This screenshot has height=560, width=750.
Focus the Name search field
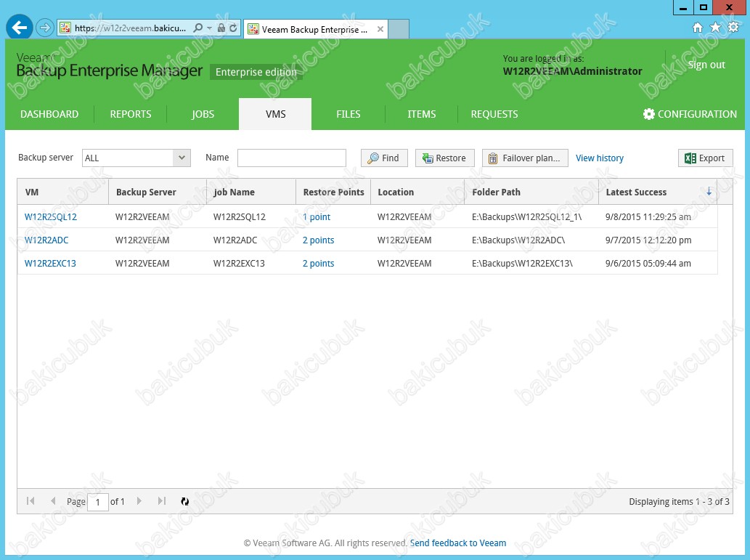pos(292,158)
